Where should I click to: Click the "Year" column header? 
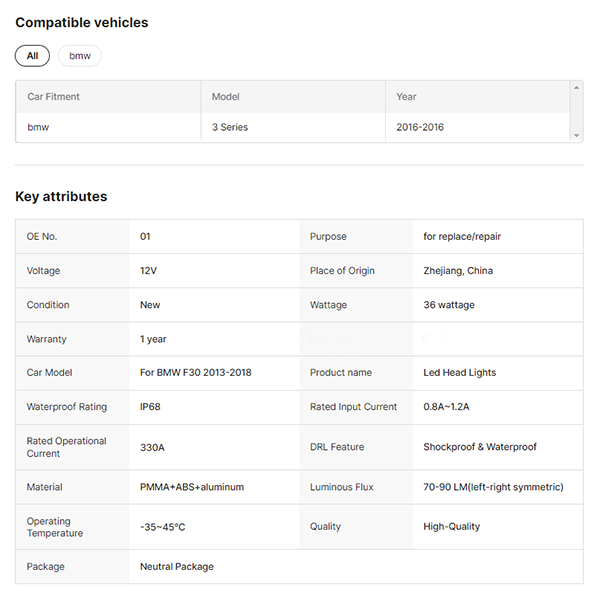tap(406, 97)
